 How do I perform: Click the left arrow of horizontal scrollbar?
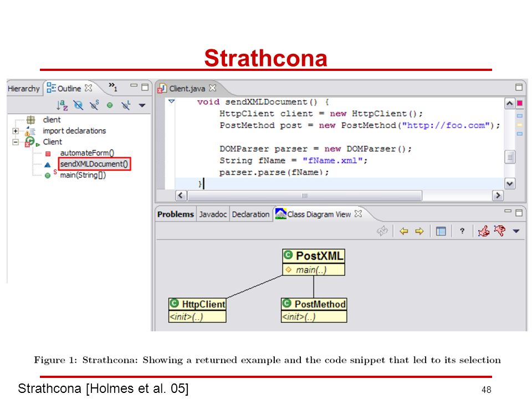coord(181,196)
